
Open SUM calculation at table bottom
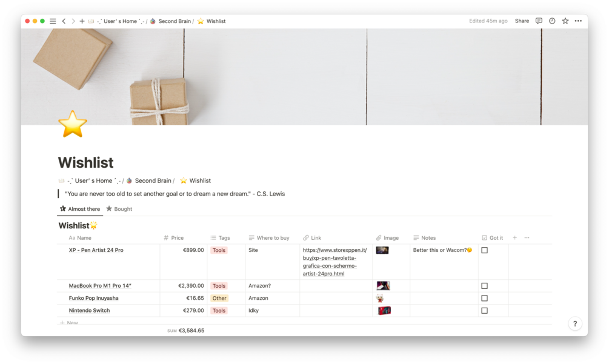[185, 331]
